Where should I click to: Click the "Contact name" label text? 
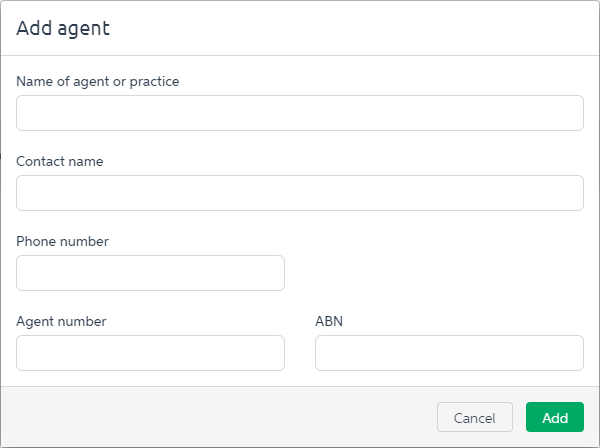coord(60,161)
